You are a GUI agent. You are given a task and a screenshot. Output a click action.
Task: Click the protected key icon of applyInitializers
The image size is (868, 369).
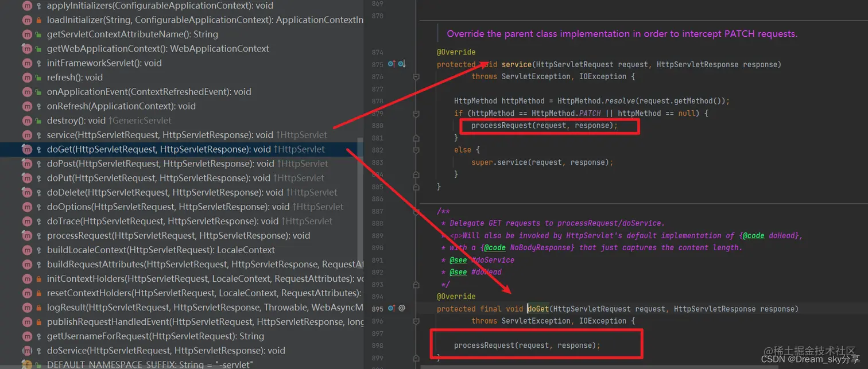[x=39, y=6]
